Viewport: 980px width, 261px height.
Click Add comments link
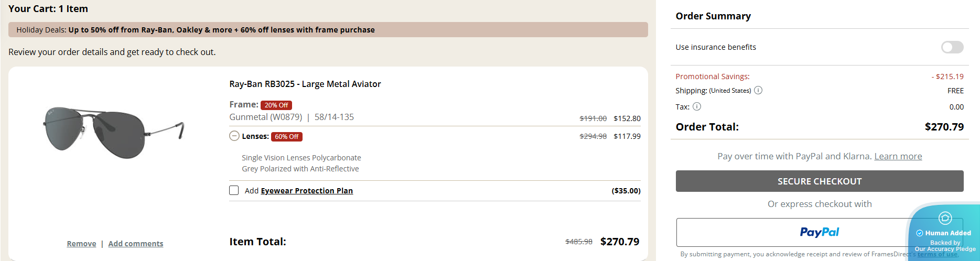[136, 244]
